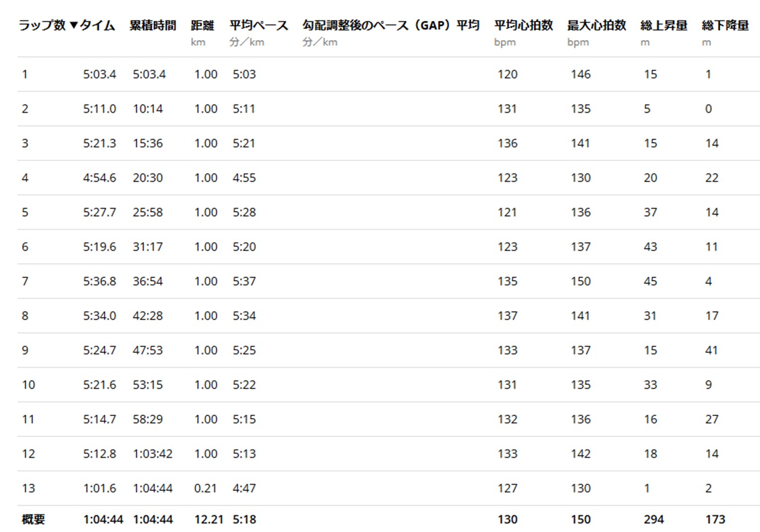Screen dimensions: 760x532
Task: Click total ascent 45 in lap 7
Action: click(650, 281)
